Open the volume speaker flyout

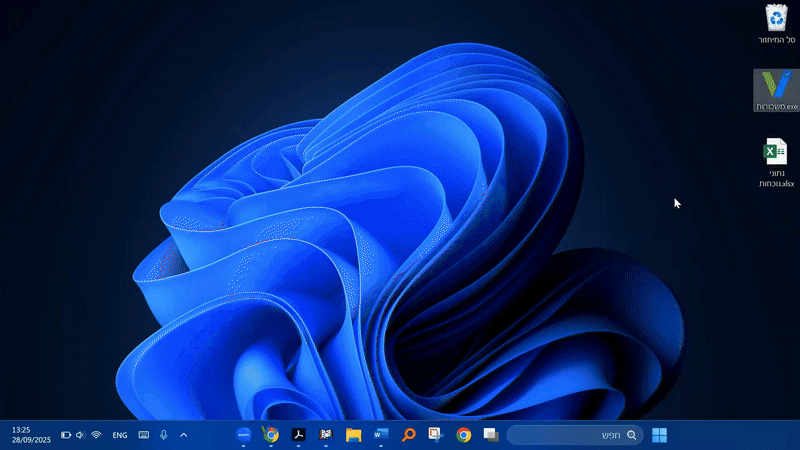80,435
